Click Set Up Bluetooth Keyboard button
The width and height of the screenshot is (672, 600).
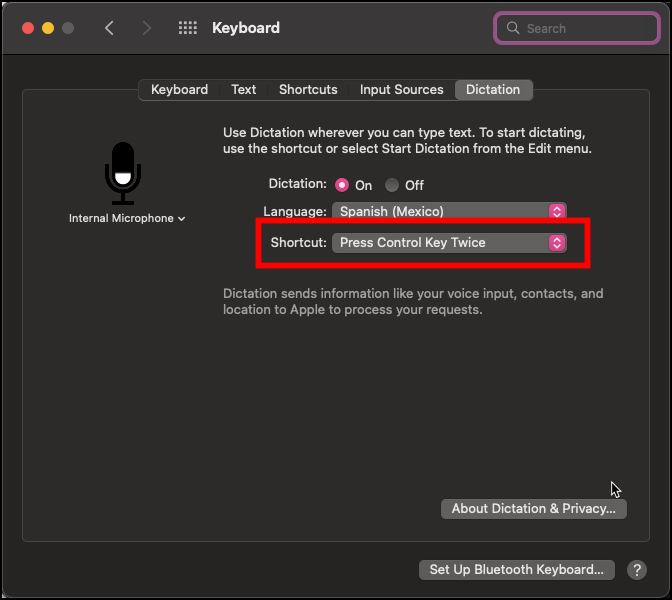[516, 570]
